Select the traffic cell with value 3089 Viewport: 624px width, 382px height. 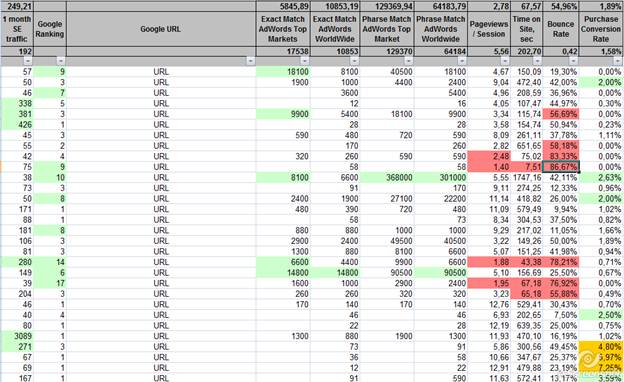pos(17,336)
